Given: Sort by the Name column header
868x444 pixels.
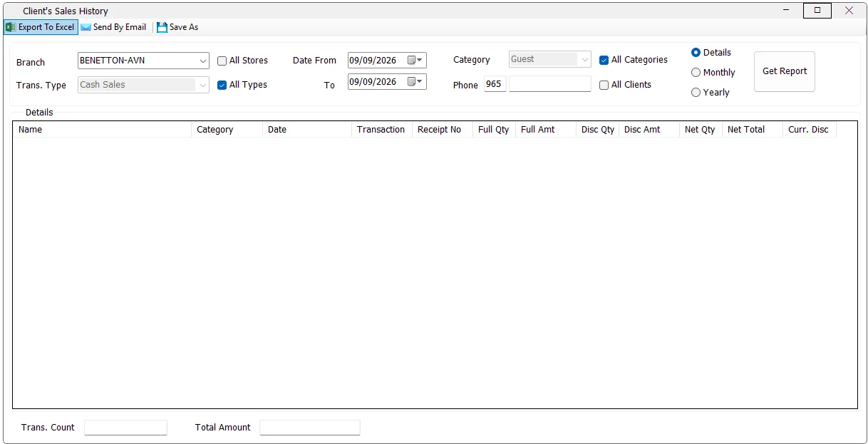Looking at the screenshot, I should click(x=102, y=130).
